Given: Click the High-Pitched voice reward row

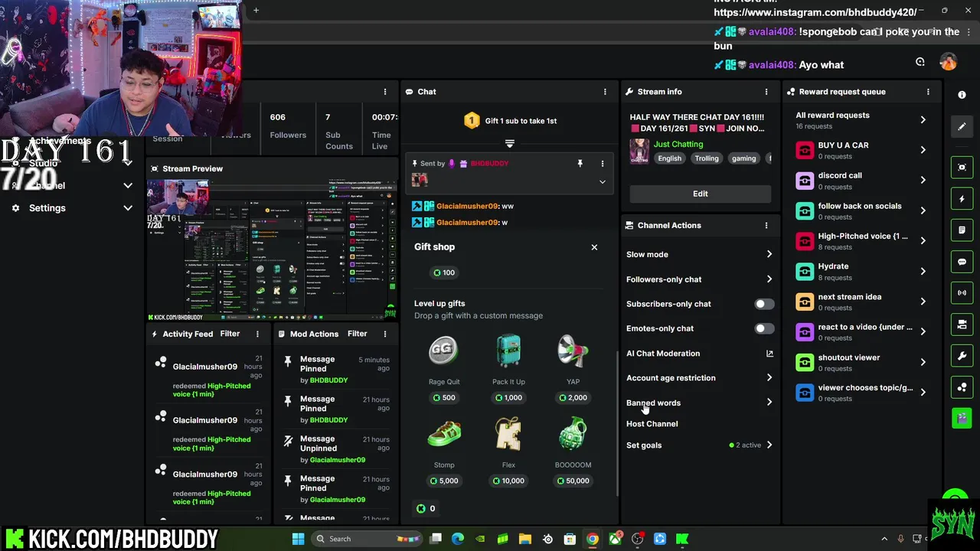Looking at the screenshot, I should tap(861, 241).
